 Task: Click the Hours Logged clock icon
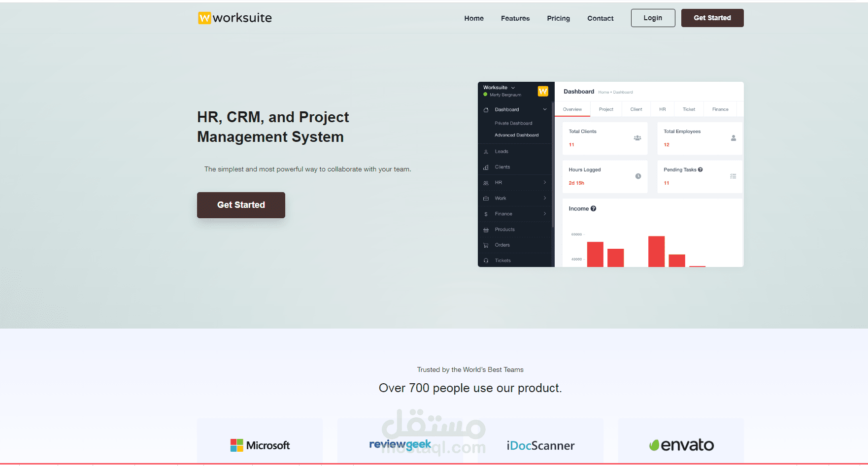638,176
